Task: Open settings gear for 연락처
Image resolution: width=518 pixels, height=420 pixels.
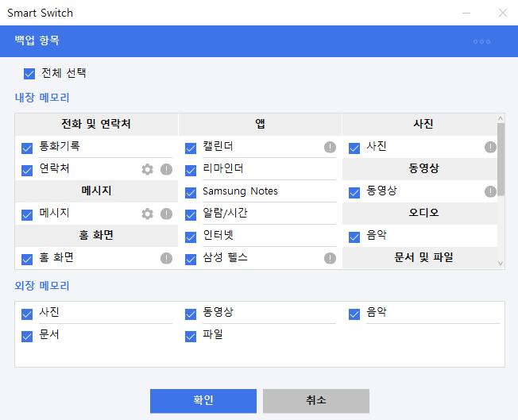Action: [147, 169]
